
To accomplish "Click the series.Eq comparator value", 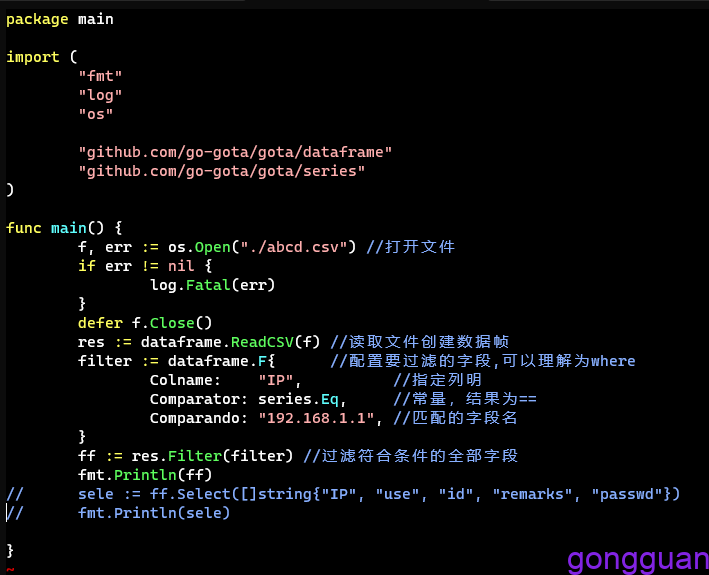I will (x=298, y=399).
